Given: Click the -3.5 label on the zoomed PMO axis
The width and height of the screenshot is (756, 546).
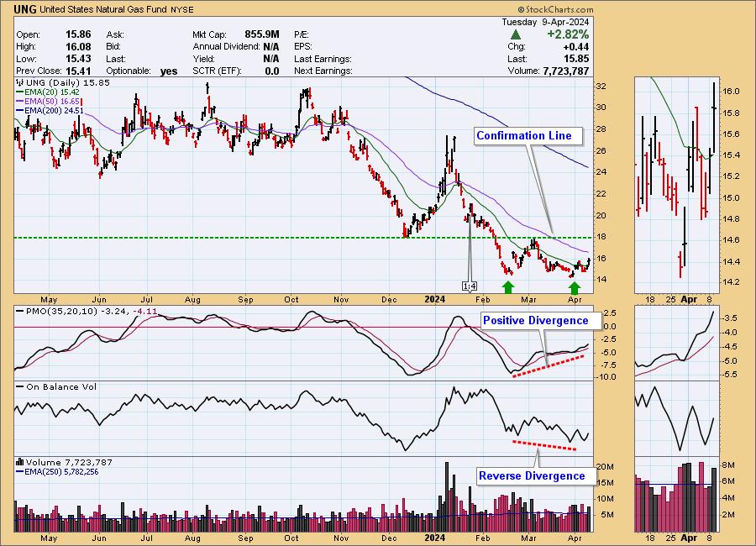Looking at the screenshot, I should 729,318.
